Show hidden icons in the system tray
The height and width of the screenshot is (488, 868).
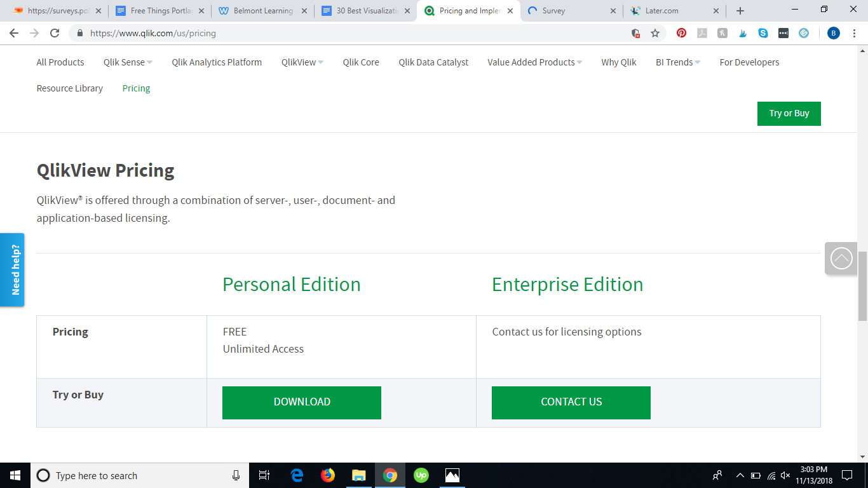(x=739, y=475)
